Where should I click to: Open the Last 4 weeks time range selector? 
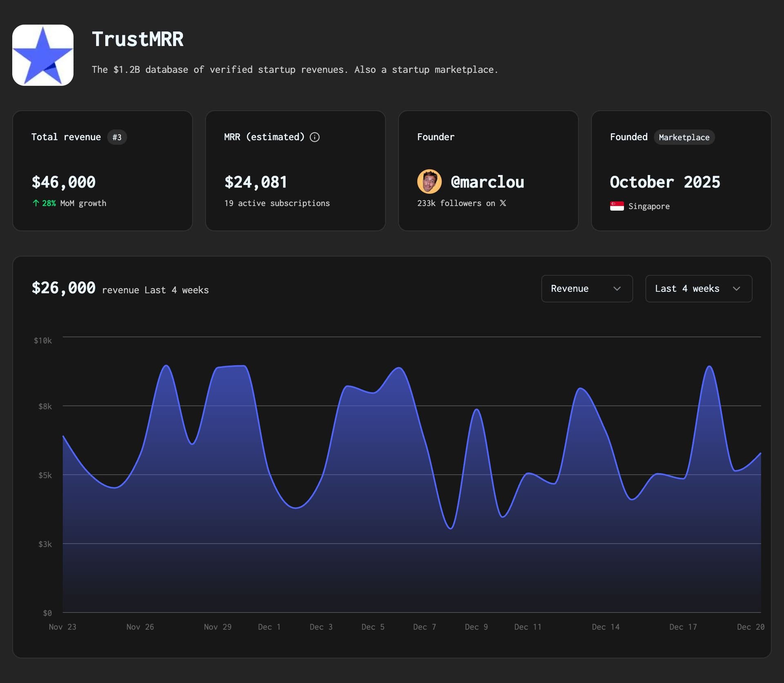(x=699, y=289)
